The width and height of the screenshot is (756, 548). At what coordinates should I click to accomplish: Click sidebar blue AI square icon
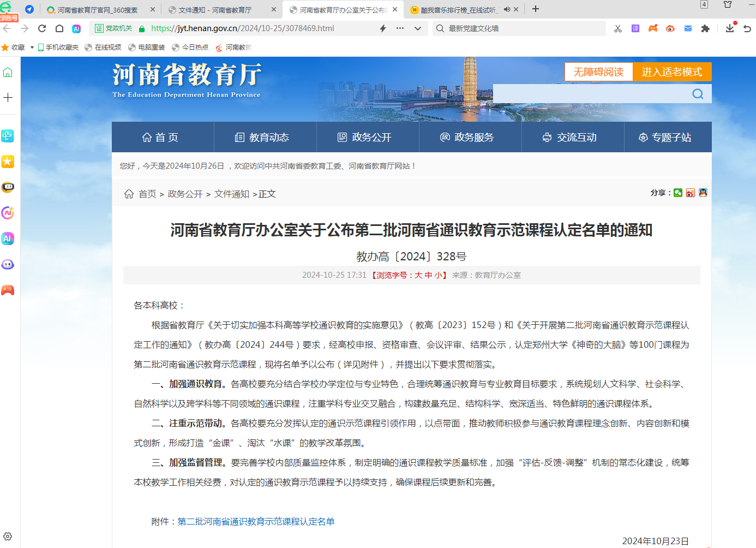pos(8,239)
